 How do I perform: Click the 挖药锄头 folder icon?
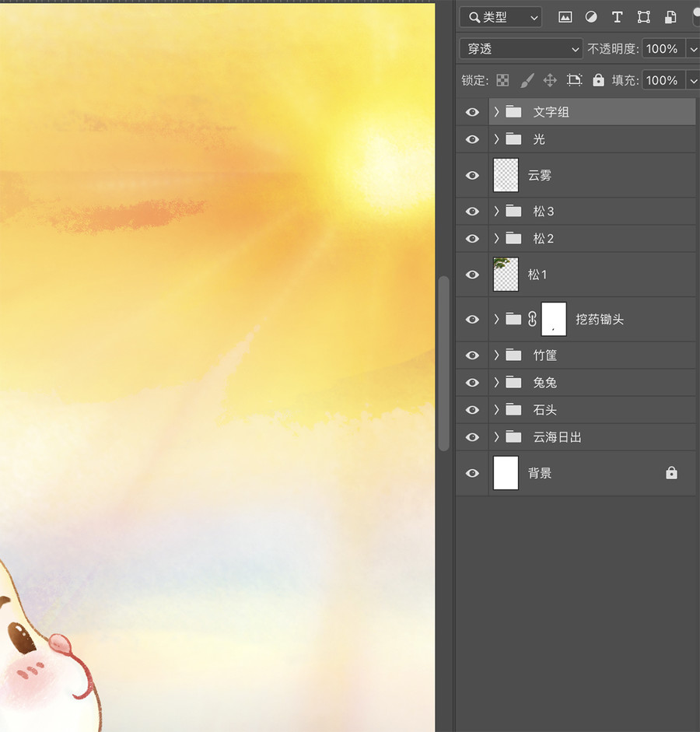(x=513, y=319)
